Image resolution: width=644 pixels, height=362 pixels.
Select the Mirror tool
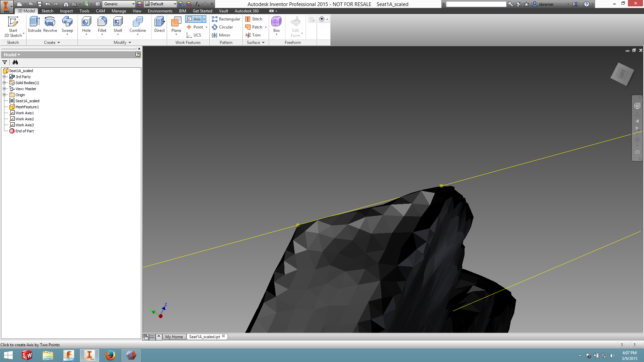pos(221,35)
